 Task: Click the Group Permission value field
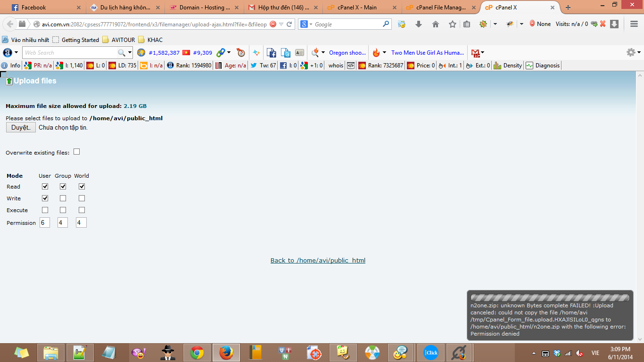[x=63, y=222]
